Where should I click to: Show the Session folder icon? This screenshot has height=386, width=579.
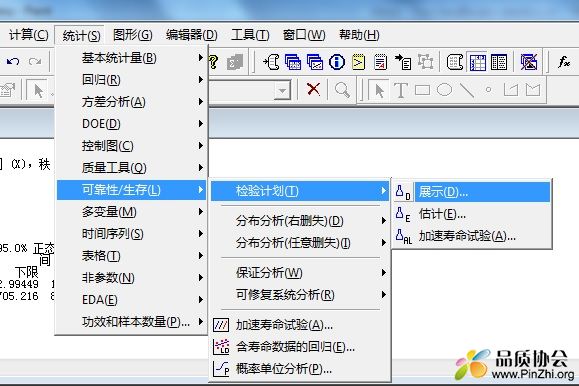(271, 62)
